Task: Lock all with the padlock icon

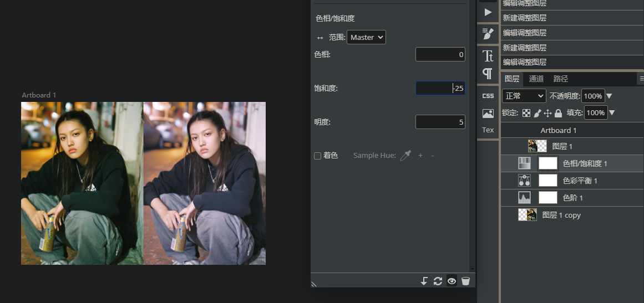Action: (x=558, y=113)
